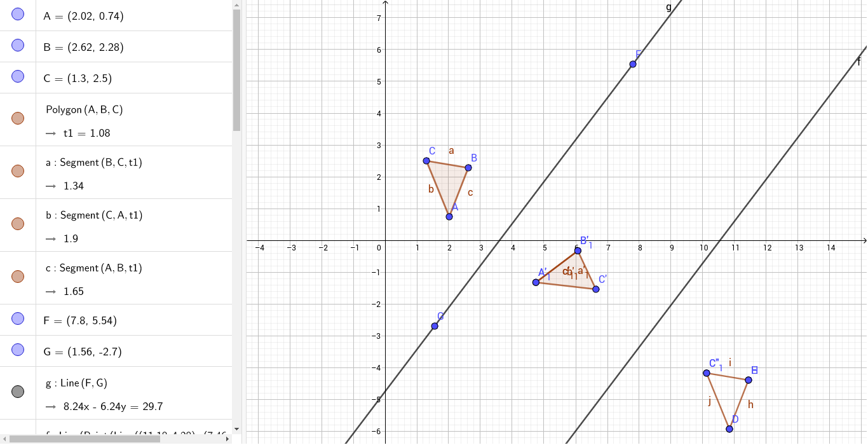The height and width of the screenshot is (445, 868).
Task: Toggle point C's visibility circle
Action: click(x=17, y=78)
